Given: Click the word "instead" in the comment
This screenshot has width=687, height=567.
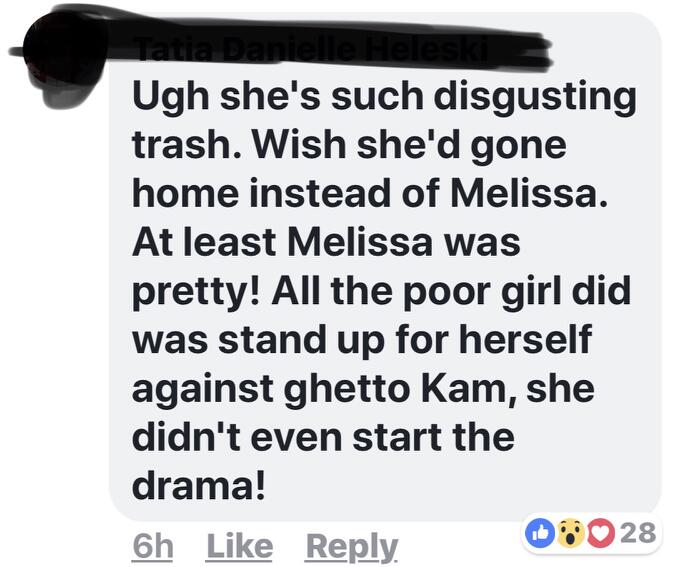Looking at the screenshot, I should point(319,194).
